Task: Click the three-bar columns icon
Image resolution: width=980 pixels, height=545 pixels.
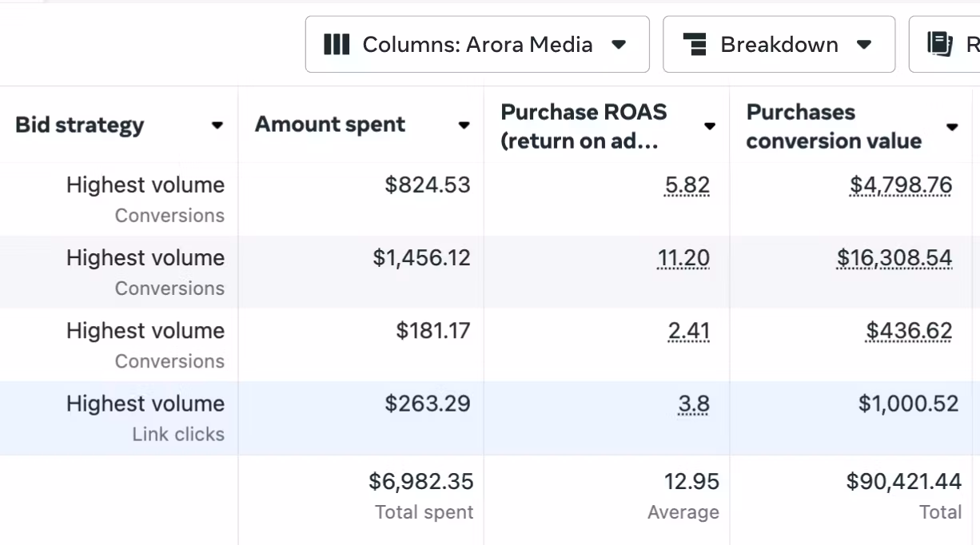Action: pos(337,45)
